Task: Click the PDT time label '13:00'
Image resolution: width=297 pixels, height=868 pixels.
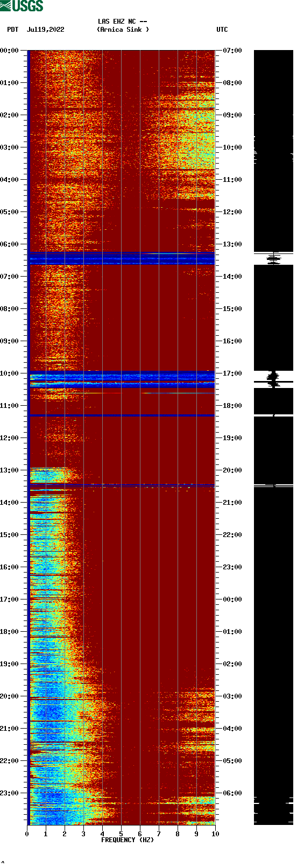Action: [9, 470]
